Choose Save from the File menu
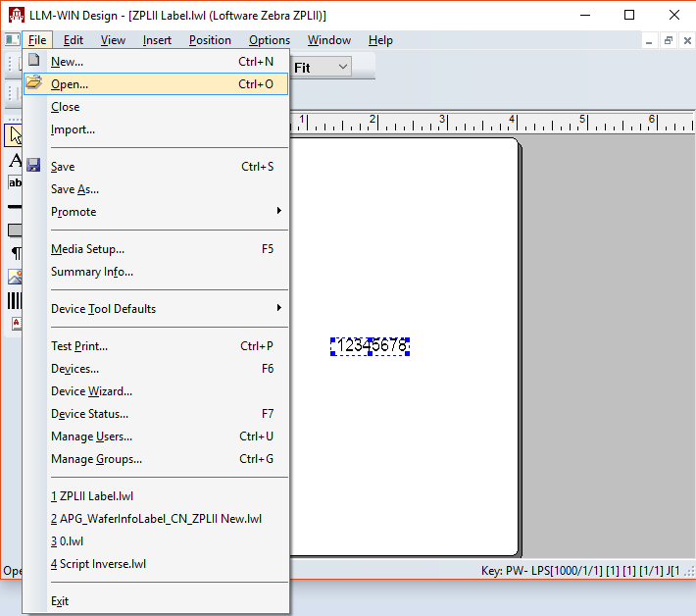This screenshot has height=616, width=696. 156,167
